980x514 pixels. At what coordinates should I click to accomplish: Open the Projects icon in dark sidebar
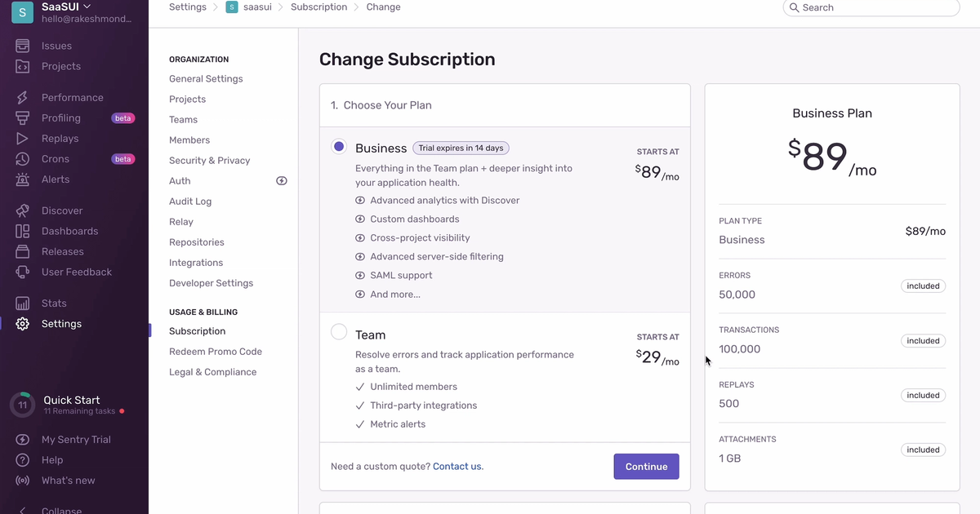click(x=23, y=66)
